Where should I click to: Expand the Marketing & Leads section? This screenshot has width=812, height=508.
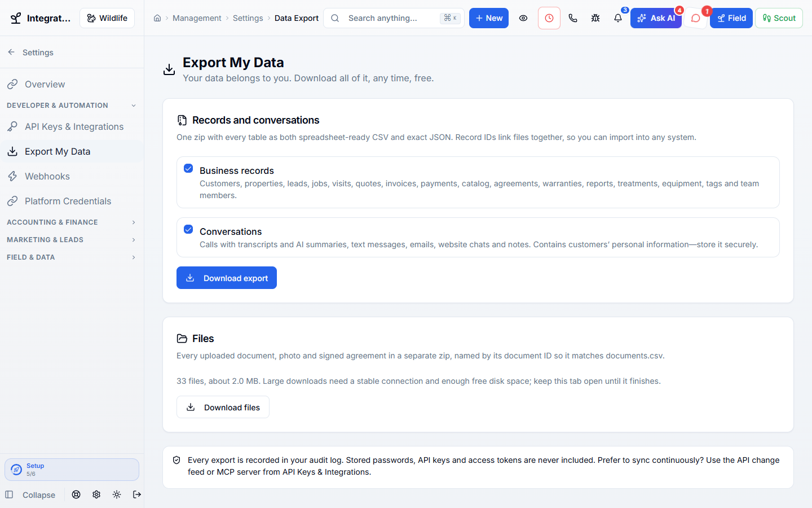point(72,240)
